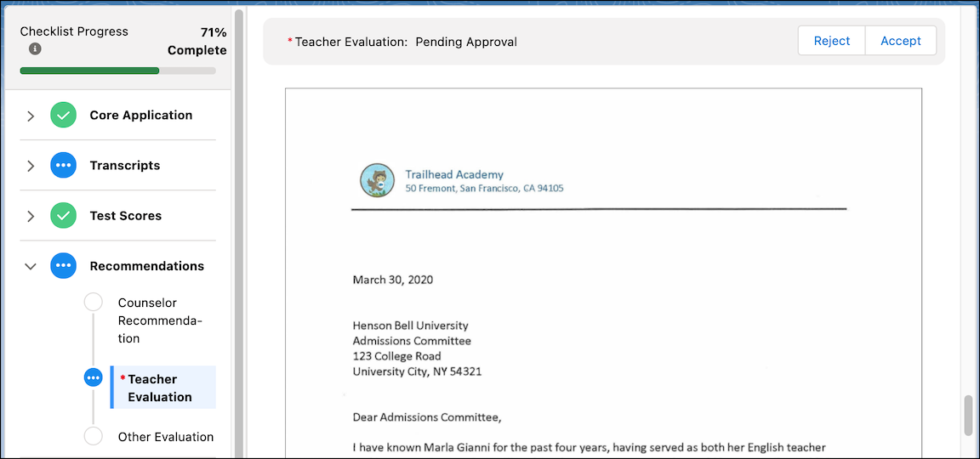Click the vertical scrollbar thumb on the right
The height and width of the screenshot is (459, 980).
pos(966,415)
